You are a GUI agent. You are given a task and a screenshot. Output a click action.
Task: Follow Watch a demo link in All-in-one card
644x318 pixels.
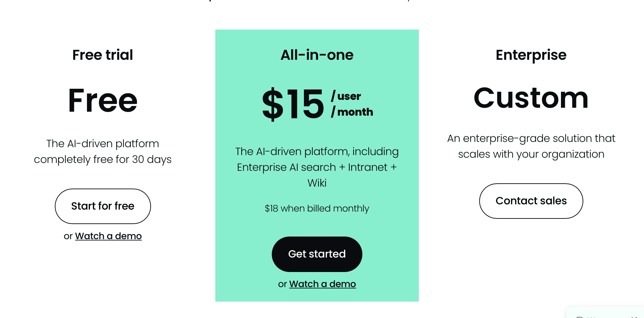coord(322,284)
